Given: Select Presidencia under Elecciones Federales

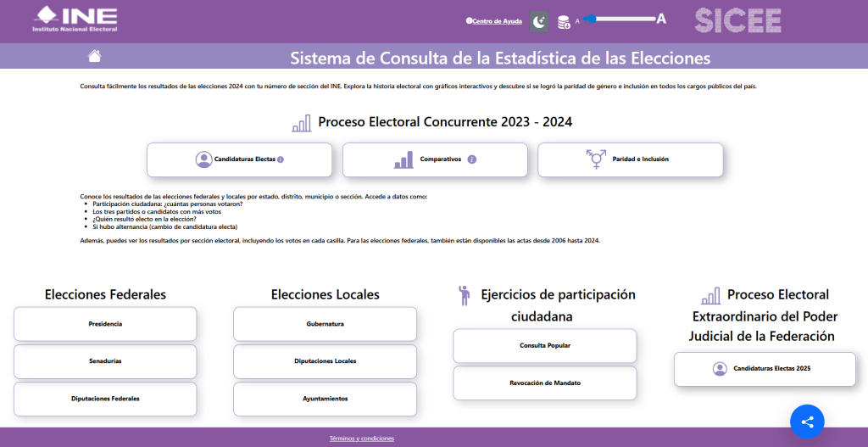Looking at the screenshot, I should click(105, 324).
